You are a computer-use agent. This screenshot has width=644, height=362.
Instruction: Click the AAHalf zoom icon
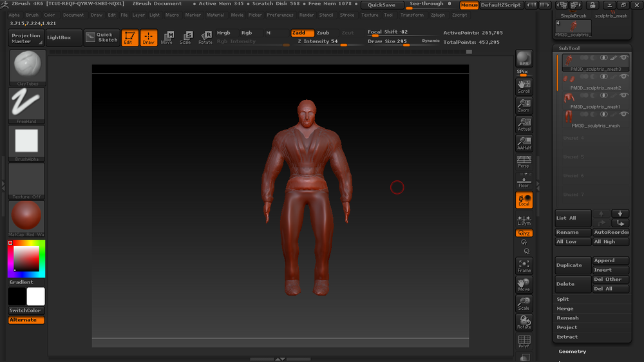524,144
